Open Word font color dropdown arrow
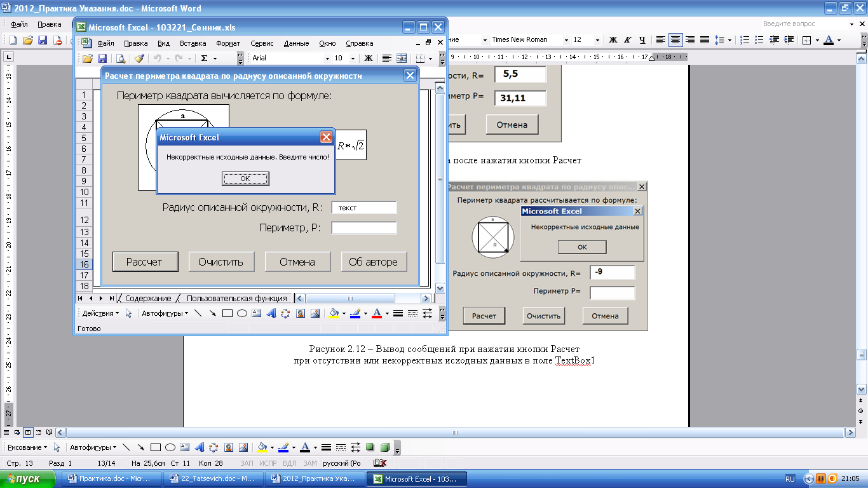This screenshot has width=868, height=488. 839,39
